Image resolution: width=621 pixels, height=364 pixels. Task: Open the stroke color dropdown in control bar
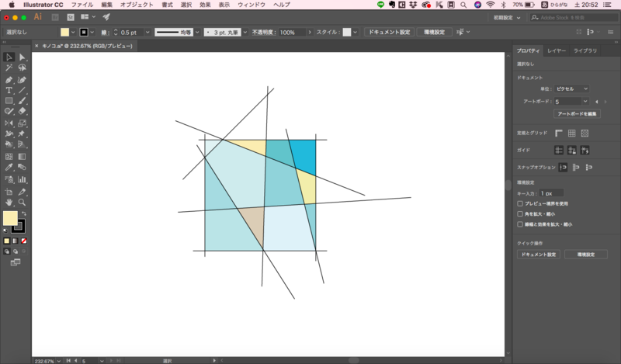pos(92,32)
